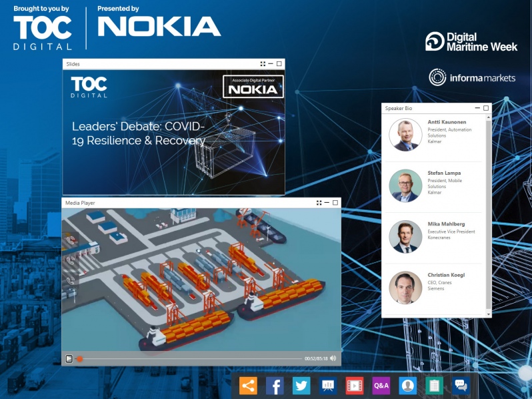Open the group chat widget icon
Screen dimensions: 532x399
click(461, 386)
